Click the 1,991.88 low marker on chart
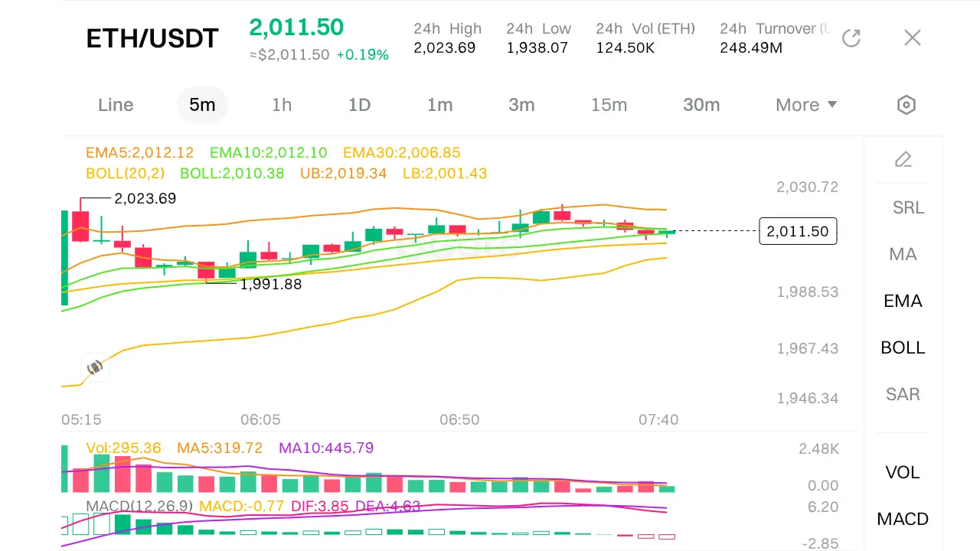The height and width of the screenshot is (551, 980). (271, 285)
